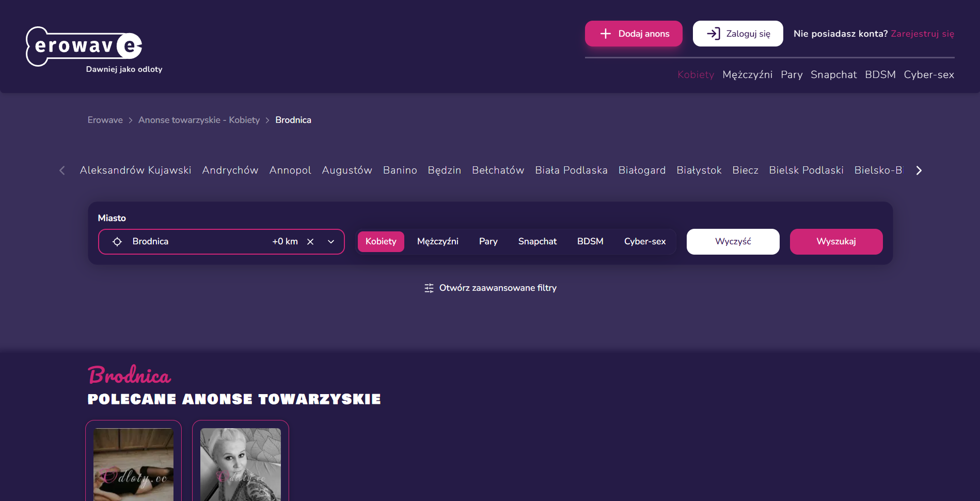The image size is (980, 501).
Task: Select the city Augustów
Action: [x=347, y=170]
